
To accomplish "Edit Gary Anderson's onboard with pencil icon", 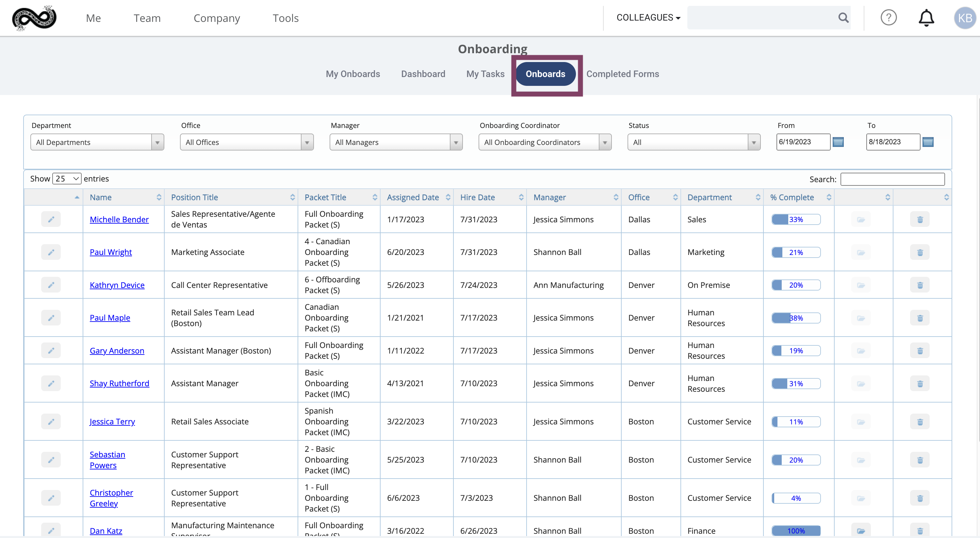I will click(51, 351).
